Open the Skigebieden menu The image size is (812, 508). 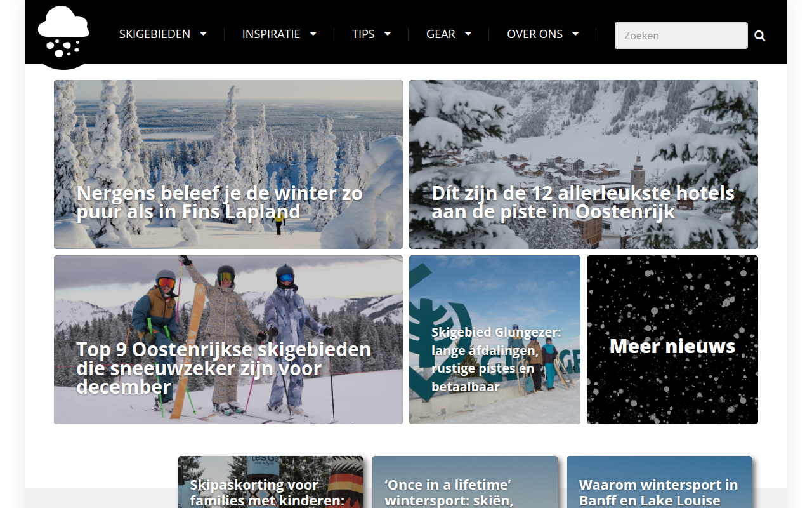(155, 34)
